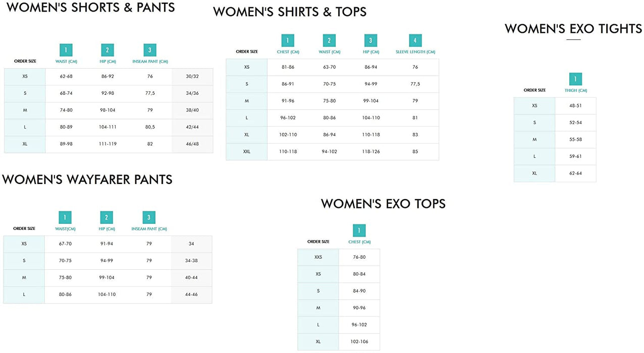Click badge 2 above Hip in Wayfarer Pants

(106, 217)
